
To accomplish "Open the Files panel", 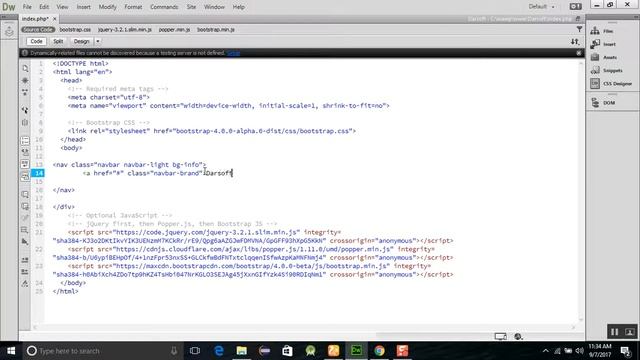I will [602, 31].
